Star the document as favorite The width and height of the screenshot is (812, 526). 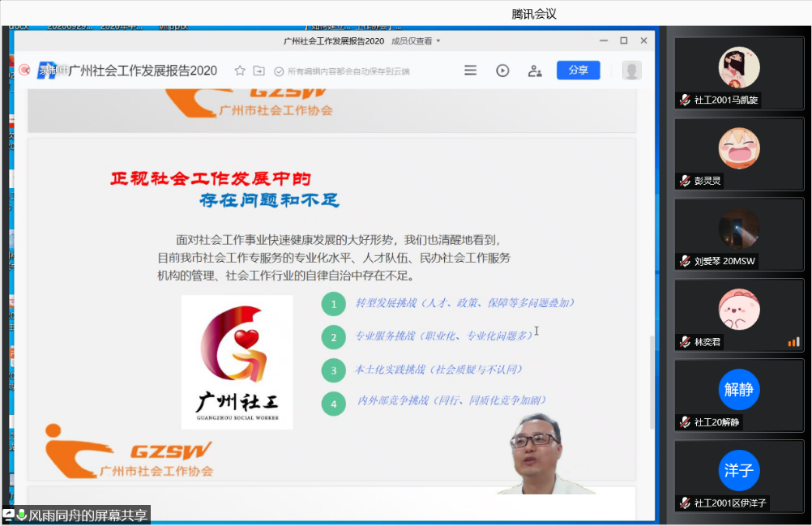[240, 71]
